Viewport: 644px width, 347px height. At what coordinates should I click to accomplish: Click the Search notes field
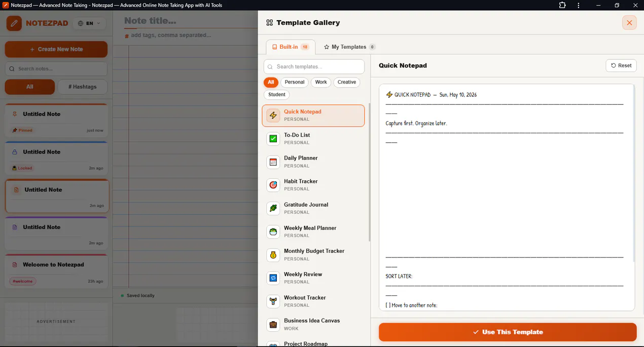[56, 69]
